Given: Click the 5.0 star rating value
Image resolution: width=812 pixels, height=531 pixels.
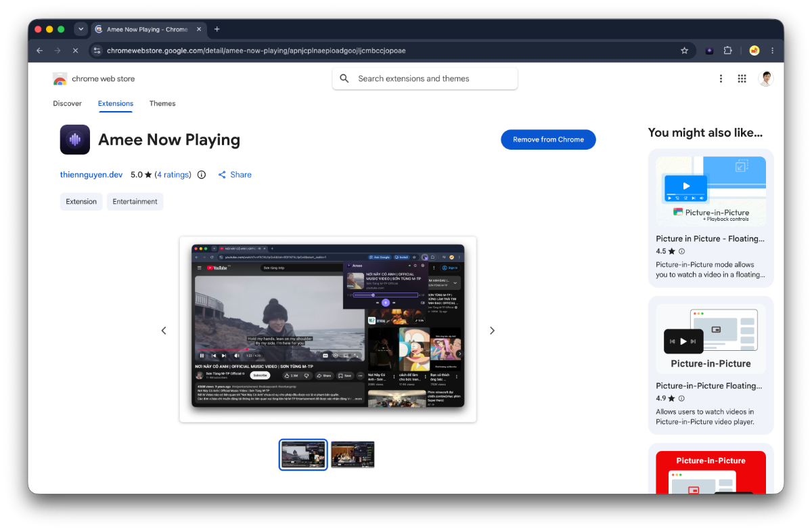Looking at the screenshot, I should click(x=141, y=175).
